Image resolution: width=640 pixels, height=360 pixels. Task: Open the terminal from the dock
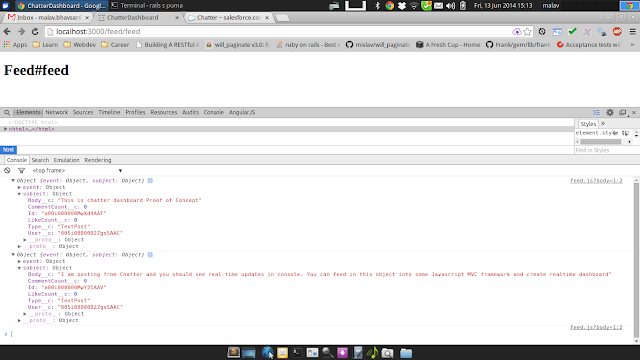click(x=297, y=353)
